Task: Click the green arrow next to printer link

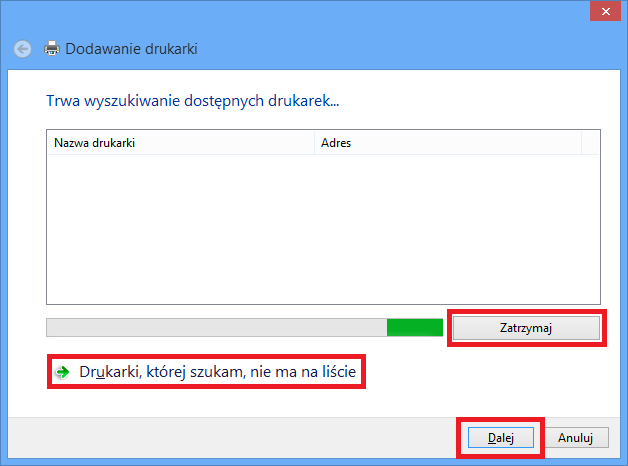Action: point(62,372)
